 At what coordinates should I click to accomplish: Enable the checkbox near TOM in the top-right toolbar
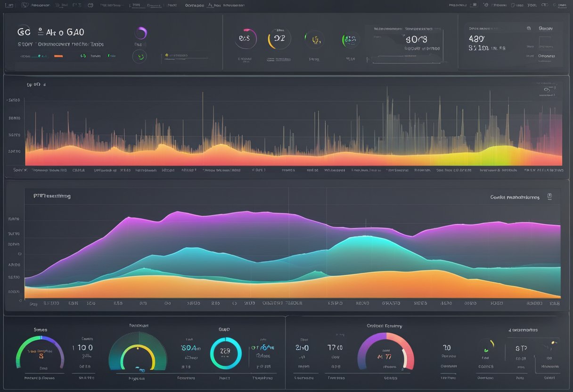(x=513, y=5)
